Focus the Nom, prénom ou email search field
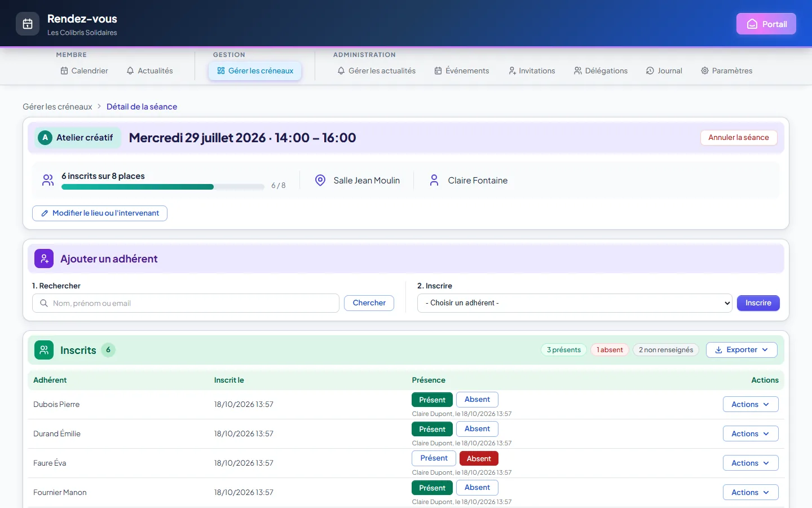 point(186,303)
